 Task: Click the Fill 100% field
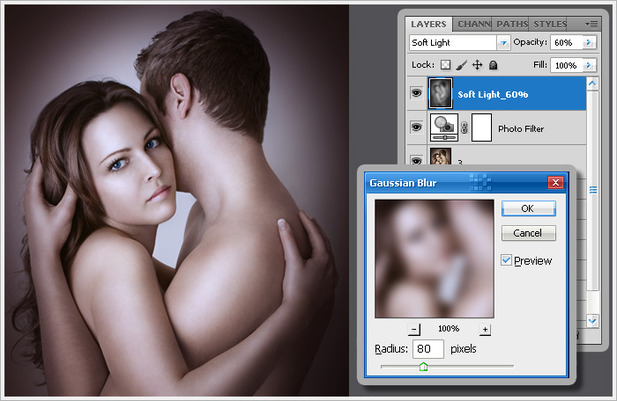tap(566, 65)
